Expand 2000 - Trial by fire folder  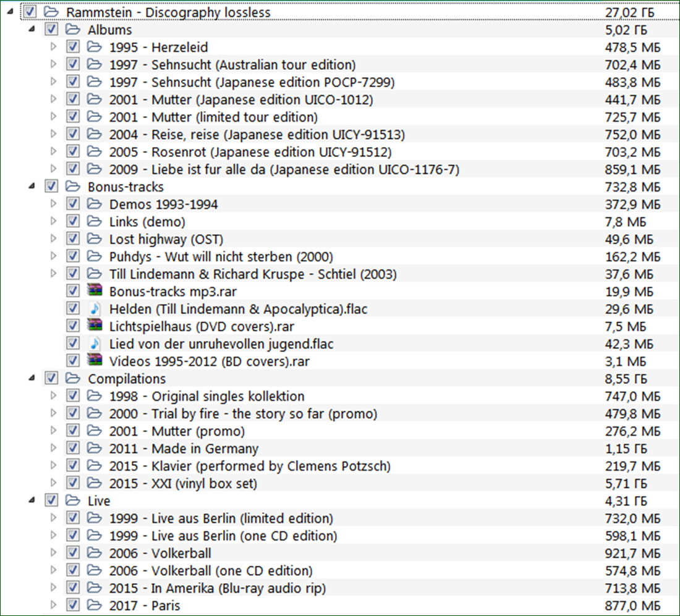pos(53,413)
